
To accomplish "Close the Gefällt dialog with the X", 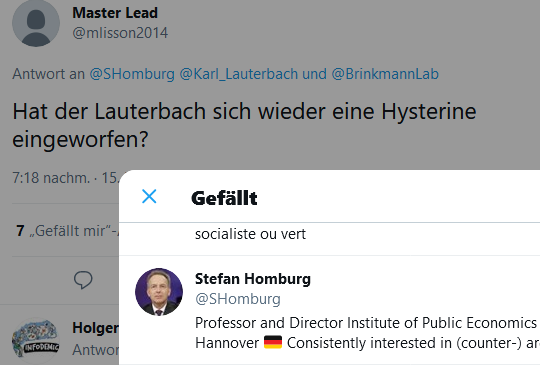I will pyautogui.click(x=149, y=196).
